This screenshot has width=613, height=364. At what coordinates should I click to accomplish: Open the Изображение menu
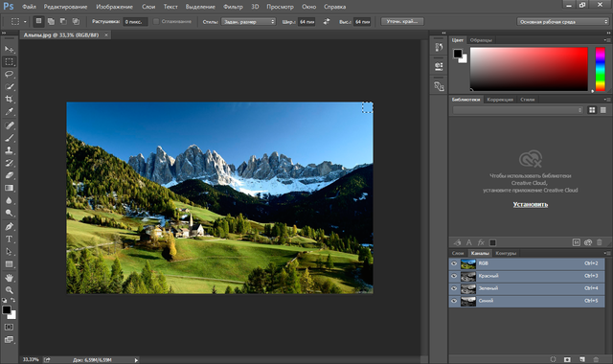[115, 7]
